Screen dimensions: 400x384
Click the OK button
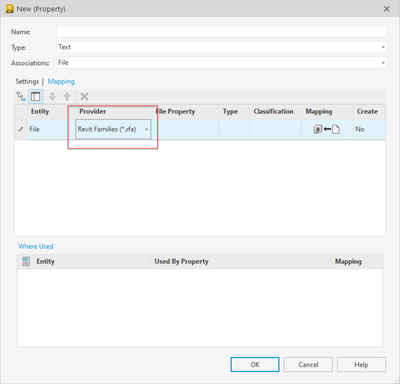255,364
